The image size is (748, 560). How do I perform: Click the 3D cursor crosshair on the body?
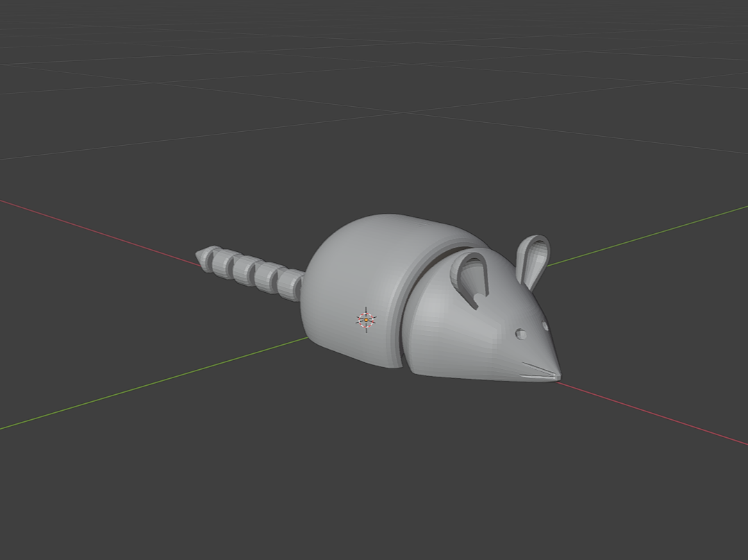pos(366,320)
